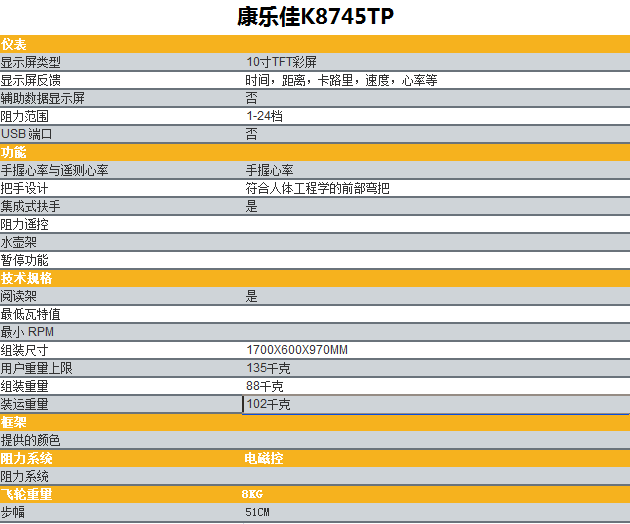Screen dimensions: 630x524
Task: Select the 电磁控 header value
Action: point(264,458)
